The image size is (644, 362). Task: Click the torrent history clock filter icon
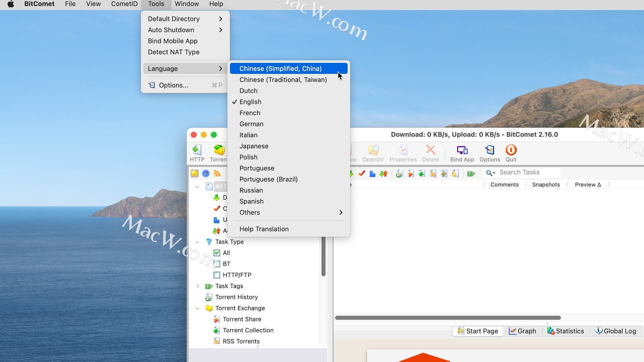pyautogui.click(x=399, y=174)
